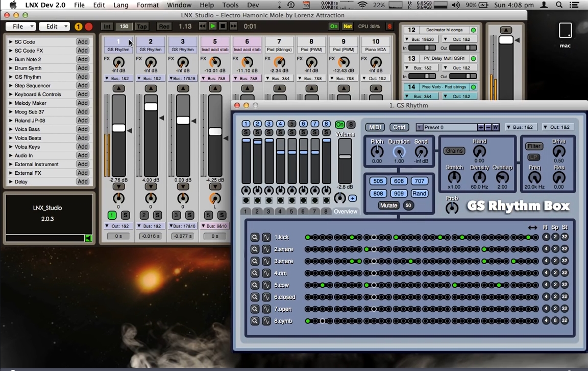Click the 0 s delay field under channel 1
This screenshot has width=588, height=371.
[118, 236]
